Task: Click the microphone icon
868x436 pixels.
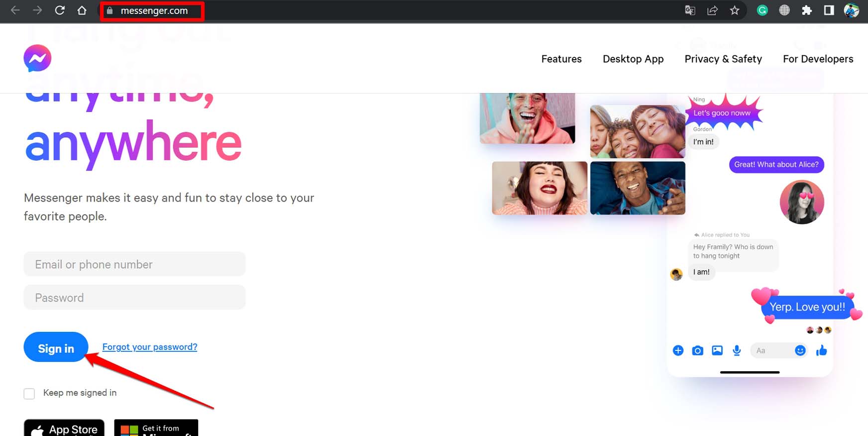Action: click(x=737, y=351)
